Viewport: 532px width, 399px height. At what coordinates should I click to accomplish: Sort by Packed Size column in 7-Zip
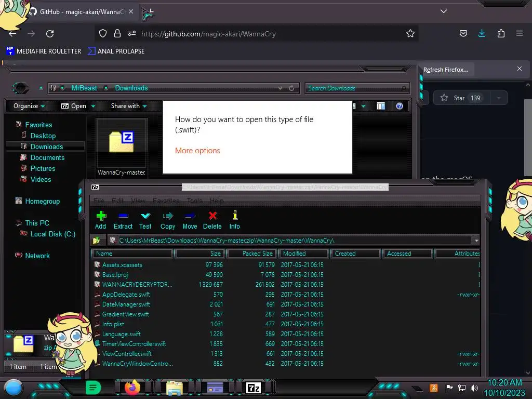252,254
